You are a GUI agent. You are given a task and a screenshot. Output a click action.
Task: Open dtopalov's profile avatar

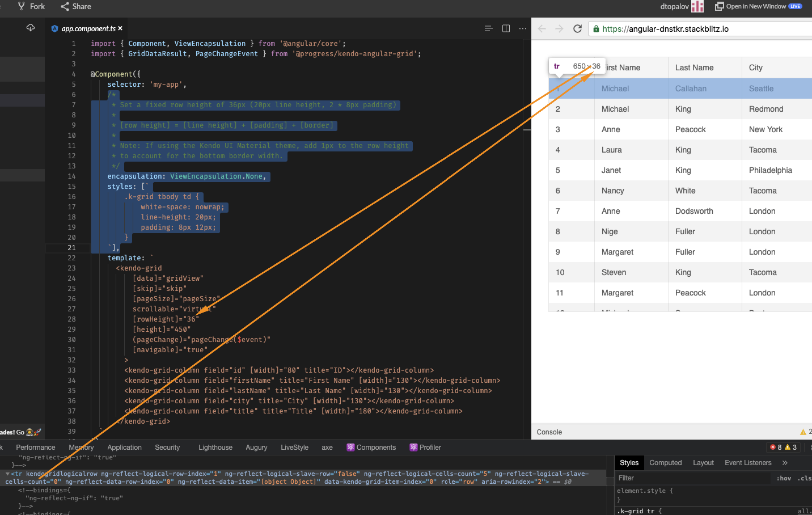pyautogui.click(x=697, y=6)
